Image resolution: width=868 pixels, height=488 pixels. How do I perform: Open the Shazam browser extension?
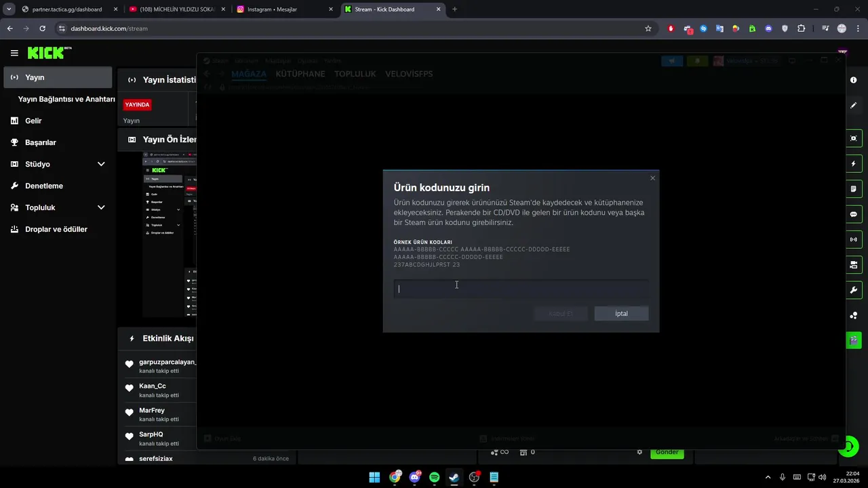click(x=703, y=28)
